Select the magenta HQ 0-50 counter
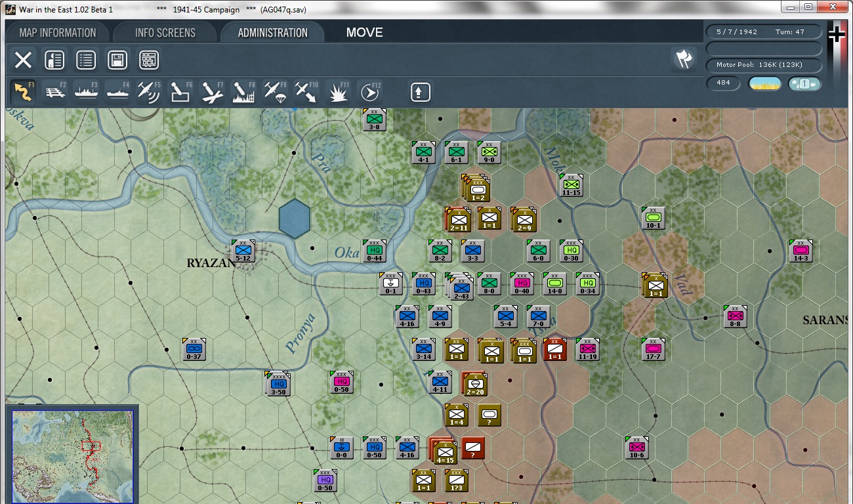 pyautogui.click(x=342, y=382)
